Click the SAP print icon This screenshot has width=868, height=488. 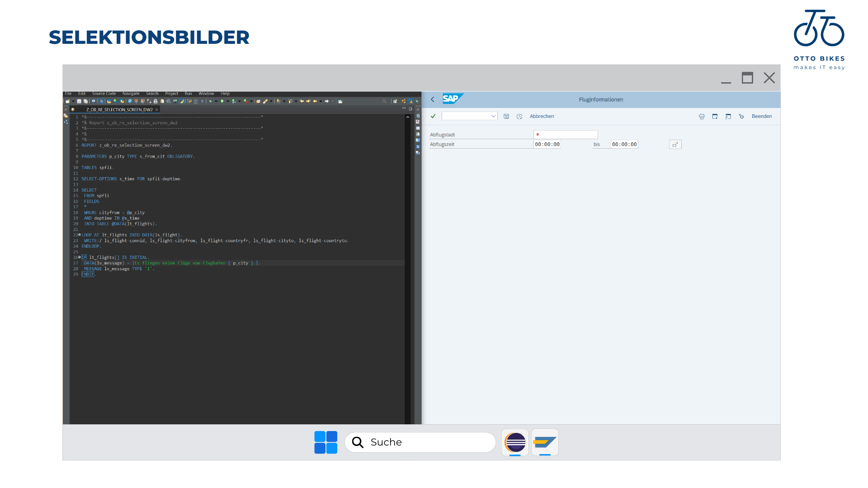[x=702, y=117]
